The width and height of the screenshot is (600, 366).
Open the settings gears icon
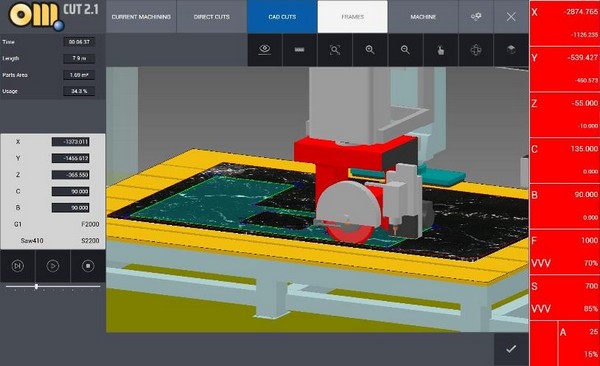(476, 16)
